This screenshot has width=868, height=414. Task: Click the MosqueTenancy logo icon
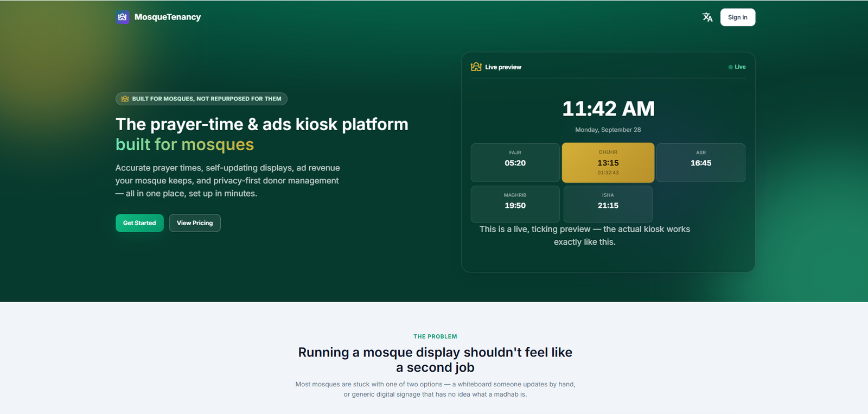[x=123, y=17]
